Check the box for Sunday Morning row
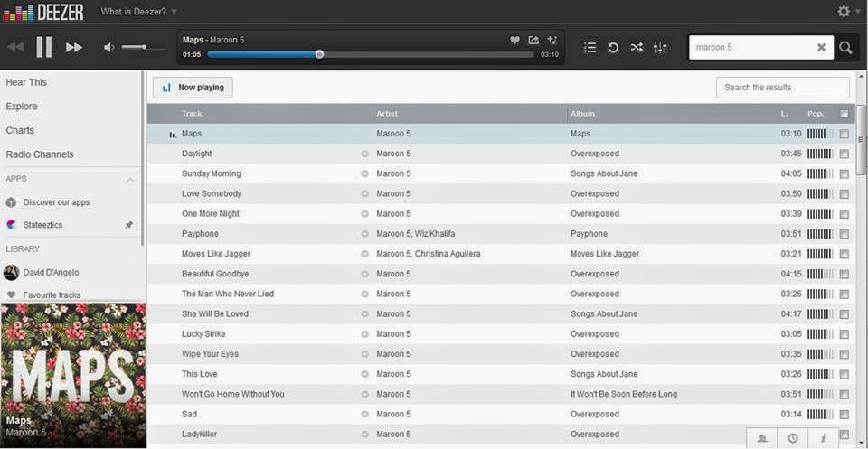This screenshot has height=449, width=868. [844, 173]
